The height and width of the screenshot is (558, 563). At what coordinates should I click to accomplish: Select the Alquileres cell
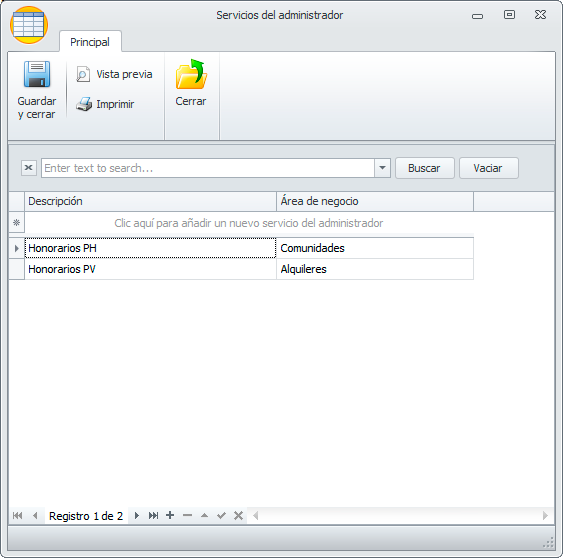(375, 269)
